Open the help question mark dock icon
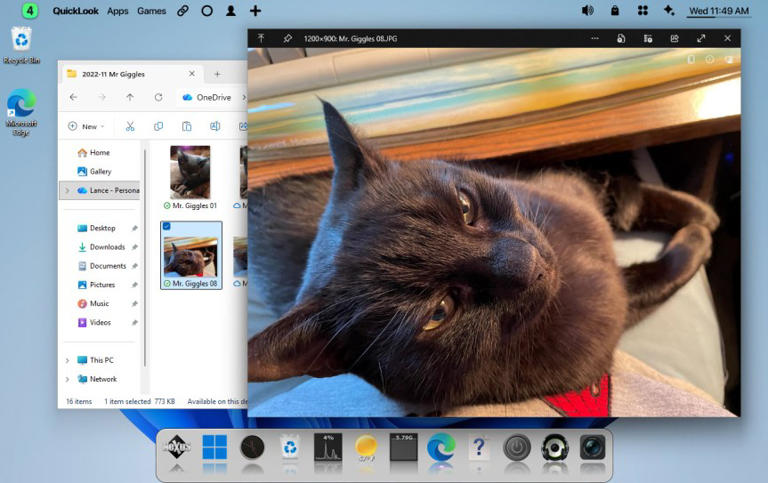The image size is (768, 483). tap(479, 447)
